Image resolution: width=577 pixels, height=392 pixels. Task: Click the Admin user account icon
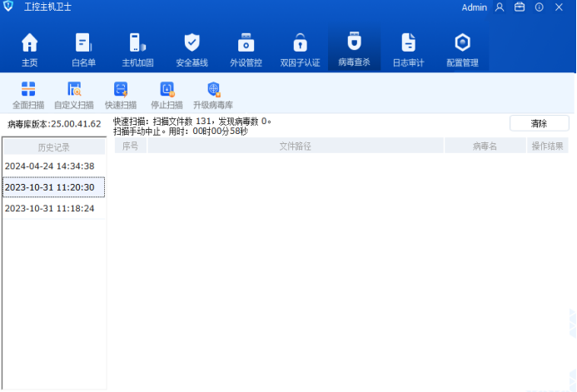coord(500,7)
